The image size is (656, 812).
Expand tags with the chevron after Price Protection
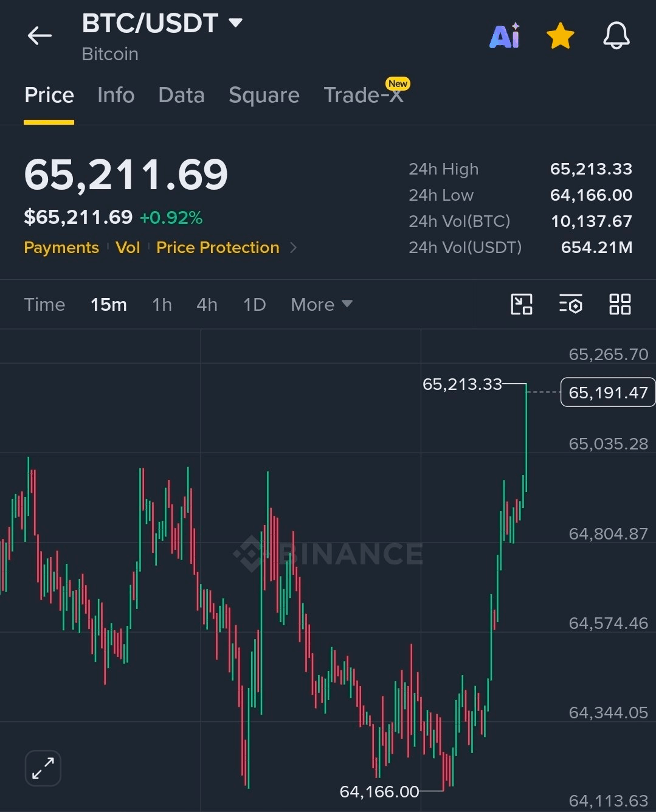point(294,248)
